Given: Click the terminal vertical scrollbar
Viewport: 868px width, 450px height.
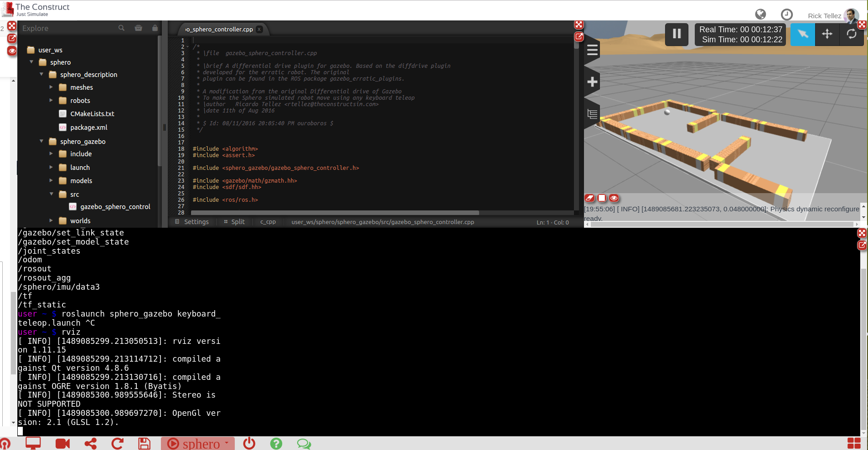Looking at the screenshot, I should [x=863, y=348].
